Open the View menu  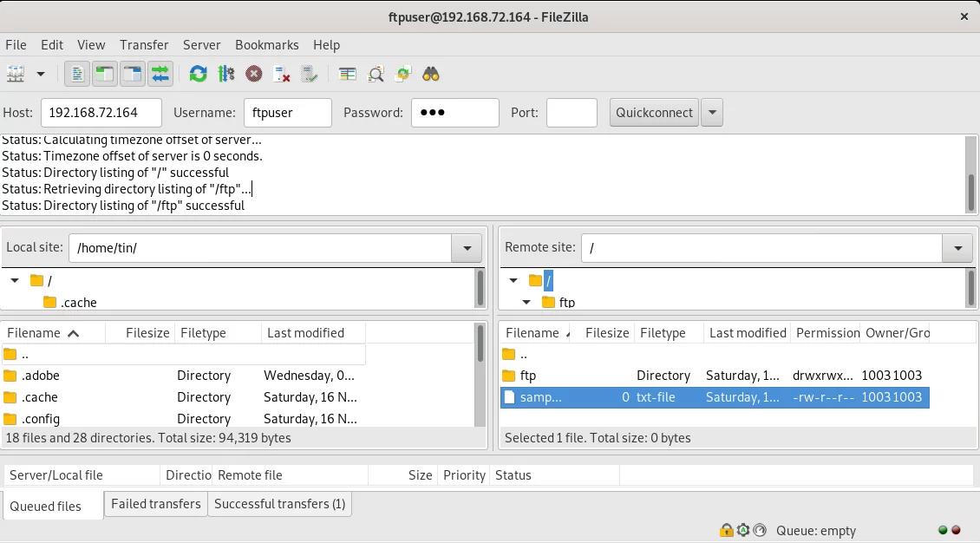tap(91, 45)
